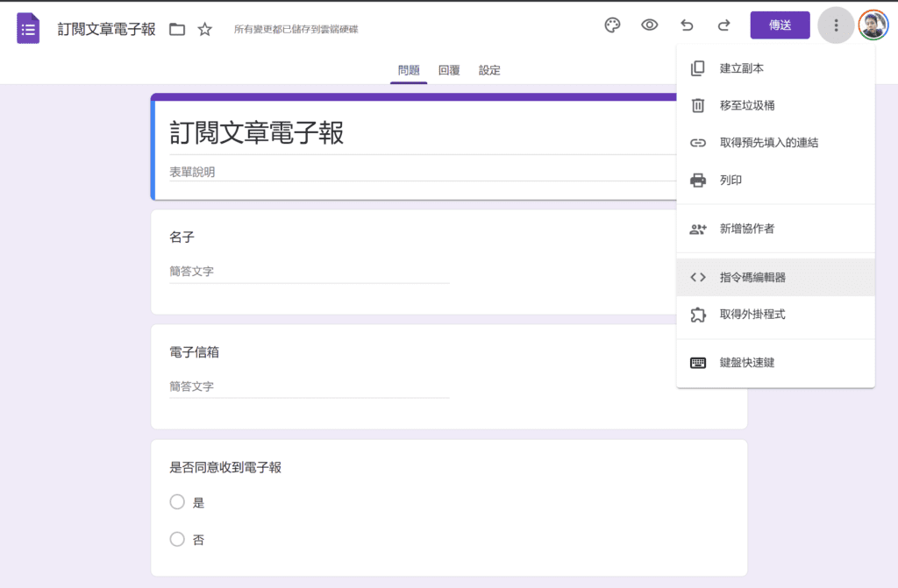Screen dimensions: 898x588
Task: Choose 取得外掛程式 from the menu
Action: pyautogui.click(x=775, y=315)
